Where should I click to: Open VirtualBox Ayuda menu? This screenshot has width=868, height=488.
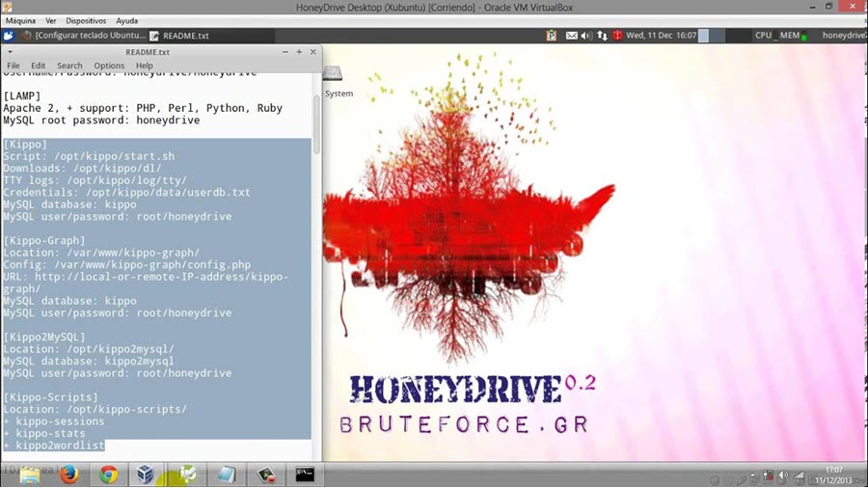[126, 20]
